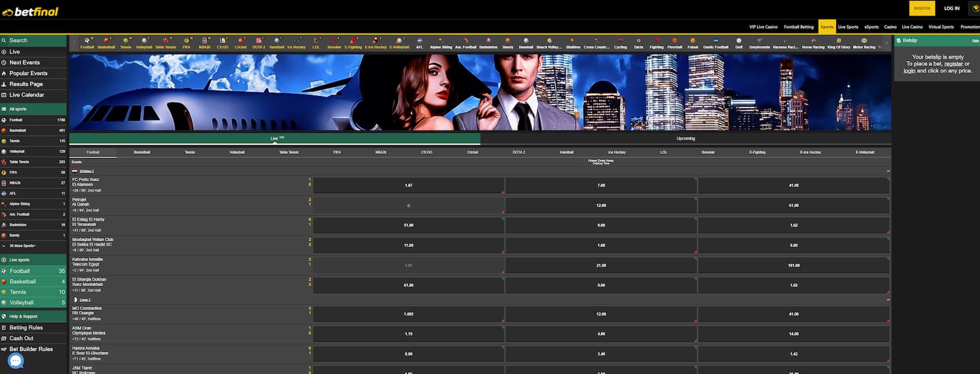This screenshot has width=980, height=374.
Task: Collapse the Ligue 2 league section
Action: (888, 300)
